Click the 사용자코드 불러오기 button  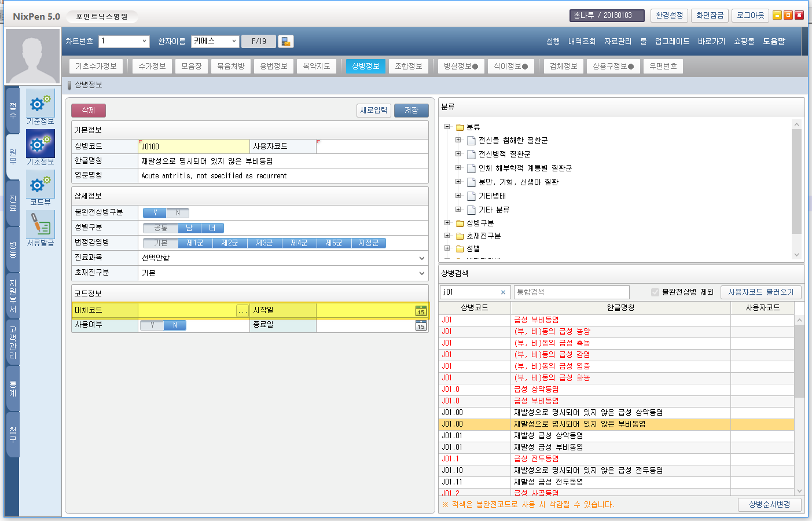[x=760, y=292]
